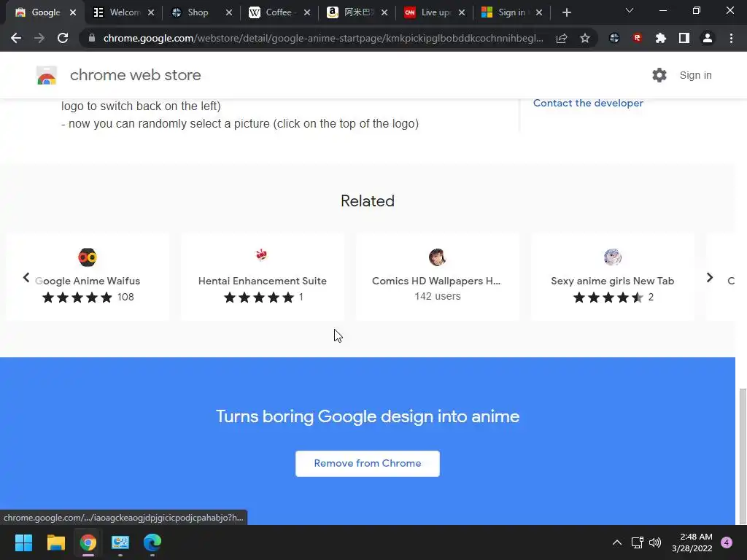The height and width of the screenshot is (560, 747).
Task: Open notification center badge showing 4
Action: [x=727, y=542]
